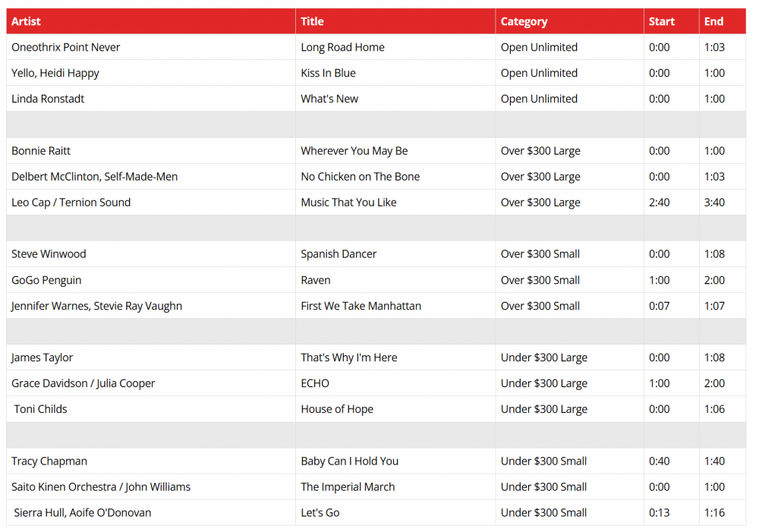This screenshot has width=759, height=532.
Task: Click the Raven title cell
Action: pyautogui.click(x=316, y=280)
